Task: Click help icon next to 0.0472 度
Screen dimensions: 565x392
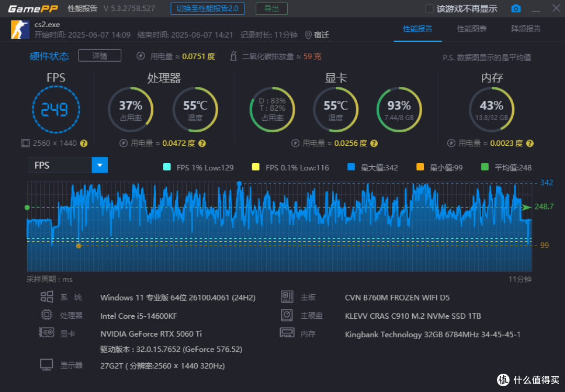Action: pos(202,143)
